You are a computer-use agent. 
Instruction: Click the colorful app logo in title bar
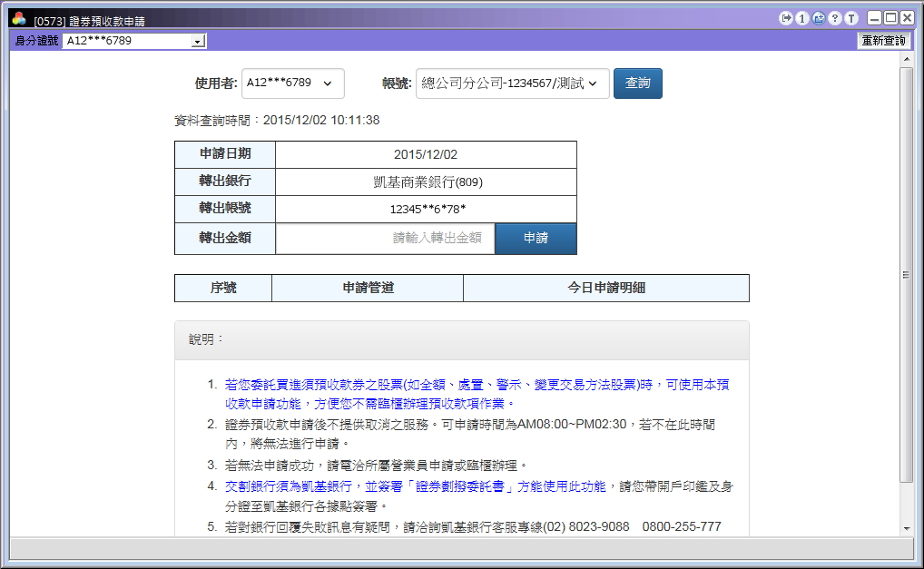(x=19, y=19)
